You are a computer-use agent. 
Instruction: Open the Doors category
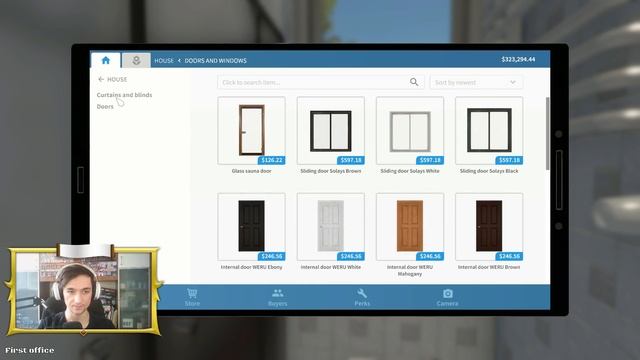pos(105,107)
